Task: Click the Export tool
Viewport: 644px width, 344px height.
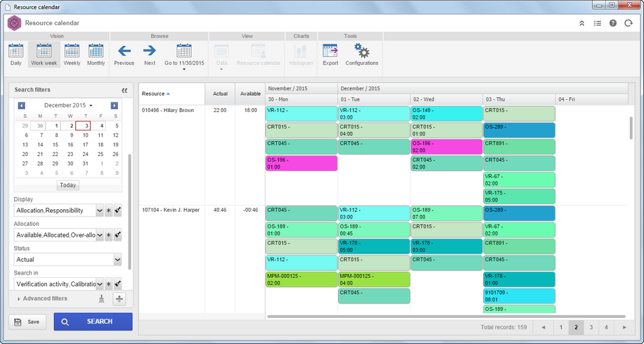Action: pyautogui.click(x=330, y=55)
